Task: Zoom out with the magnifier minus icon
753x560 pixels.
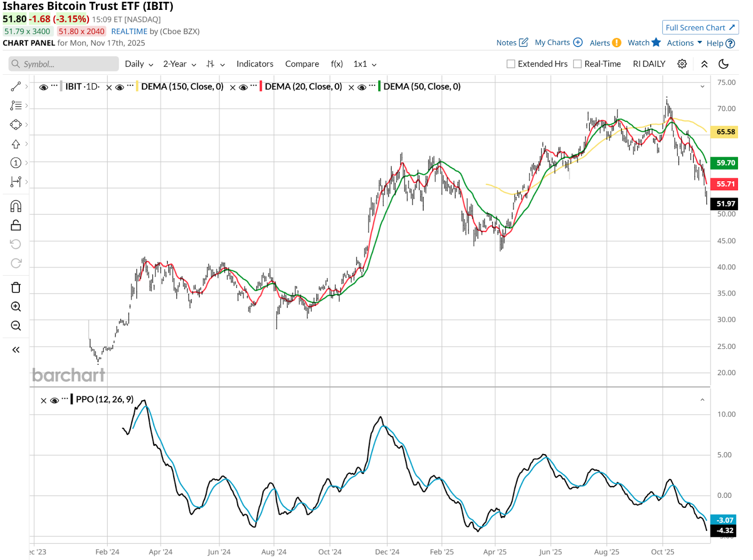Action: [16, 326]
